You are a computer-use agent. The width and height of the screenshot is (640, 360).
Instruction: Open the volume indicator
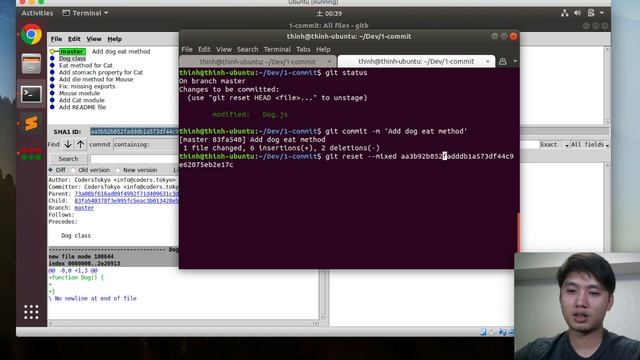click(577, 13)
